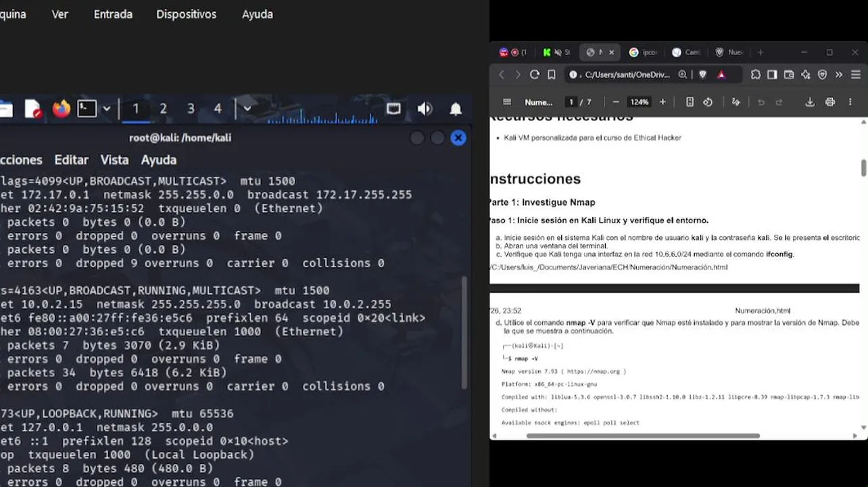Zoom out the PDF
This screenshot has height=487, width=868.
click(x=616, y=102)
